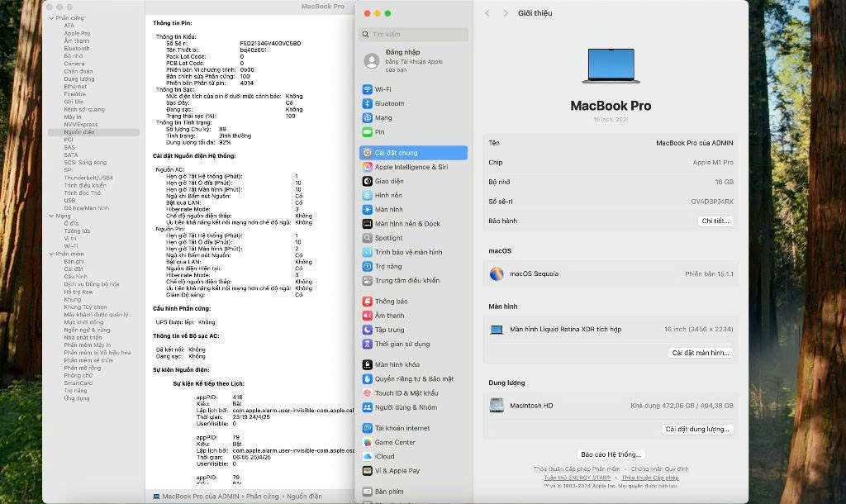Select the Mạng globe icon
This screenshot has width=846, height=504.
367,117
